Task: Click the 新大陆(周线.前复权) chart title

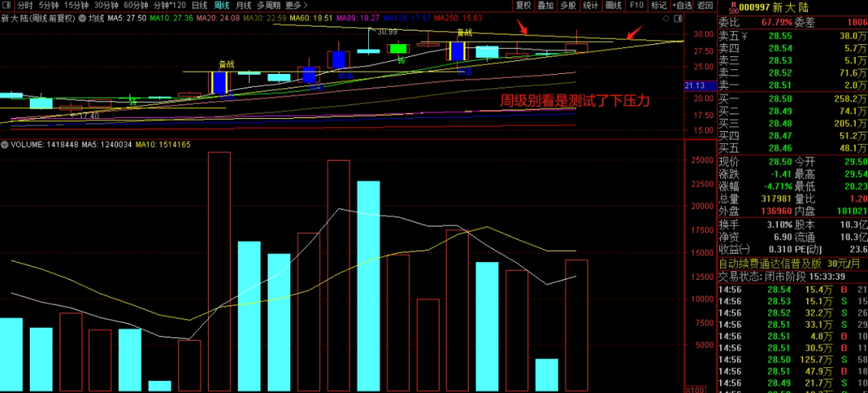Action: pos(38,18)
